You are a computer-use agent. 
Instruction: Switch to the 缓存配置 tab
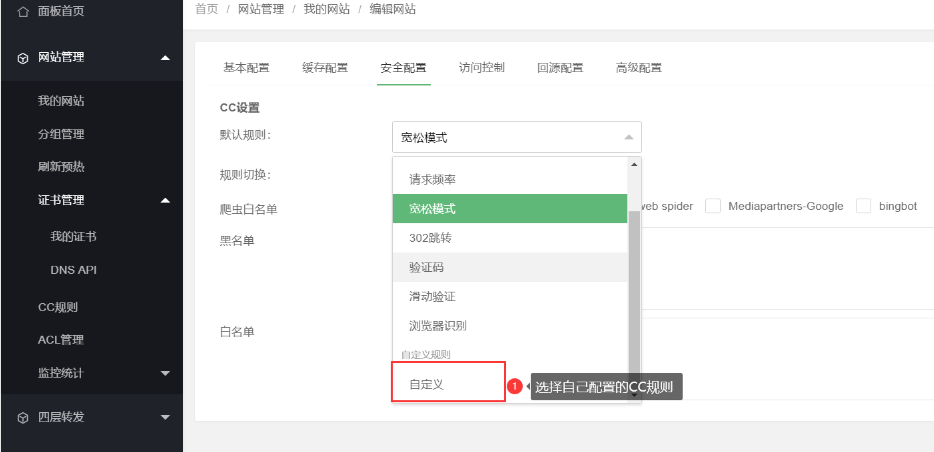(x=325, y=68)
